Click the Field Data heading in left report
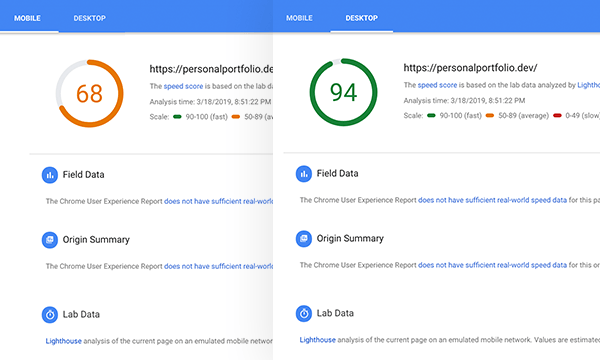The image size is (600, 360). coord(83,175)
